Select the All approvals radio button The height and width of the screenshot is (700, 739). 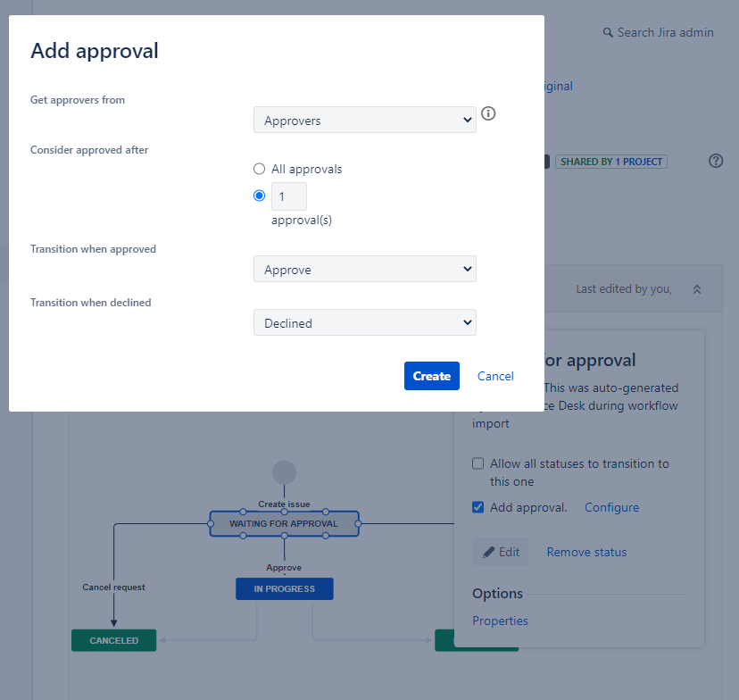[x=259, y=169]
